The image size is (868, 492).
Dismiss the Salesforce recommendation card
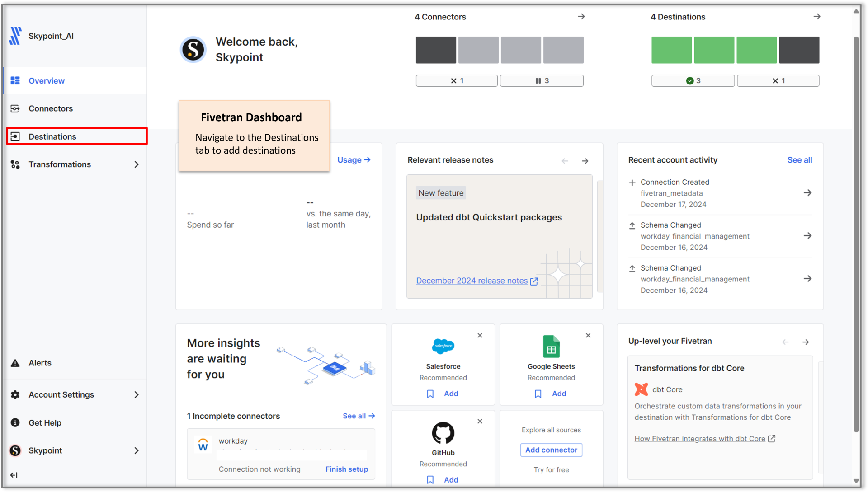point(480,335)
